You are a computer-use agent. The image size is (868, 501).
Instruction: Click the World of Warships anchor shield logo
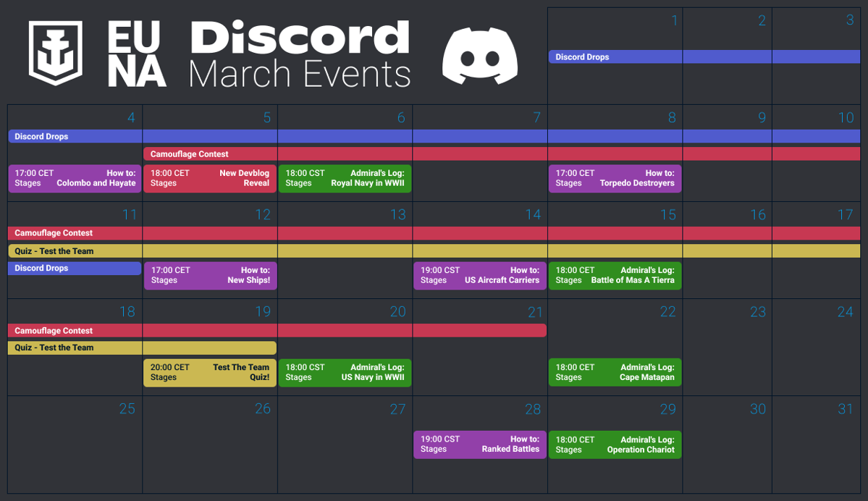click(x=56, y=54)
